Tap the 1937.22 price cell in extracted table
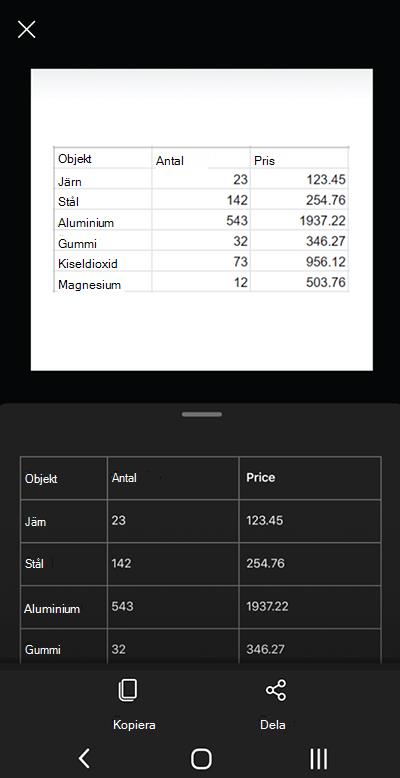 click(310, 607)
